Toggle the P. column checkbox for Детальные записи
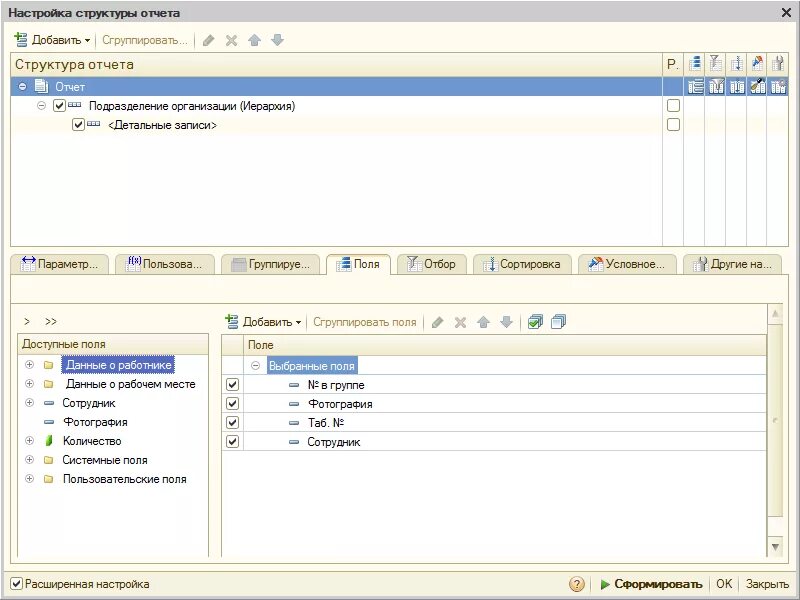 tap(673, 124)
